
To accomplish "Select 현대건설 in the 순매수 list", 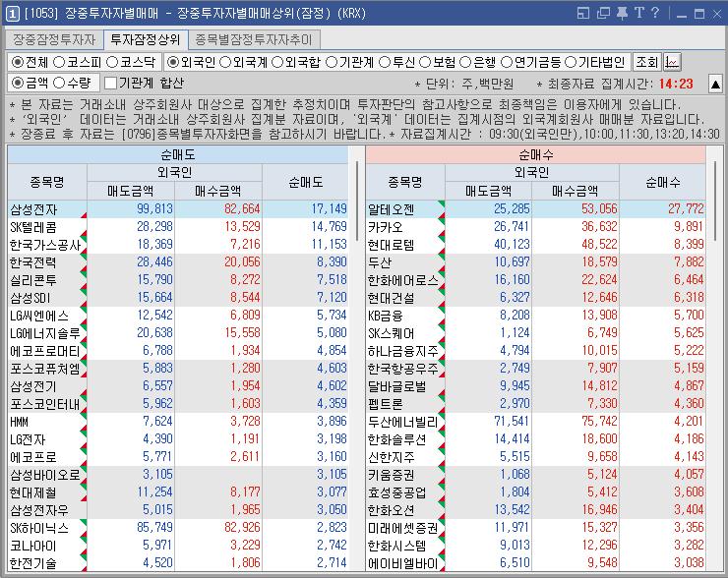I will [392, 298].
